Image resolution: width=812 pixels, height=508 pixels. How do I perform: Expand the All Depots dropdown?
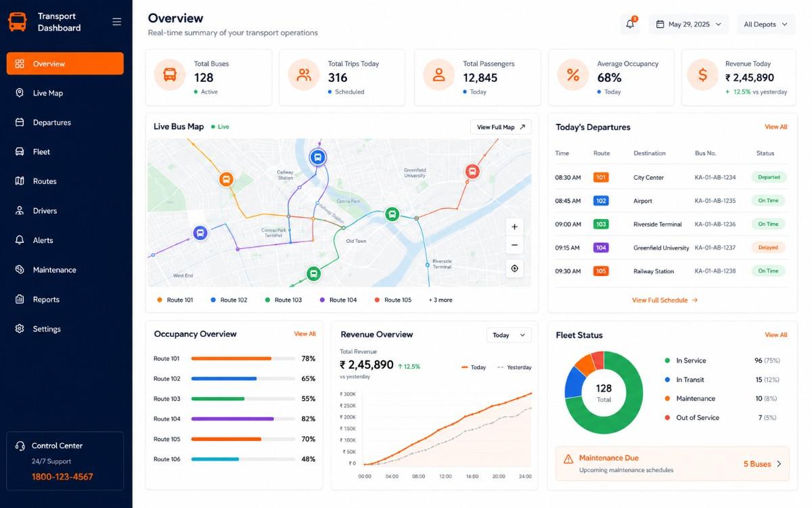[766, 24]
